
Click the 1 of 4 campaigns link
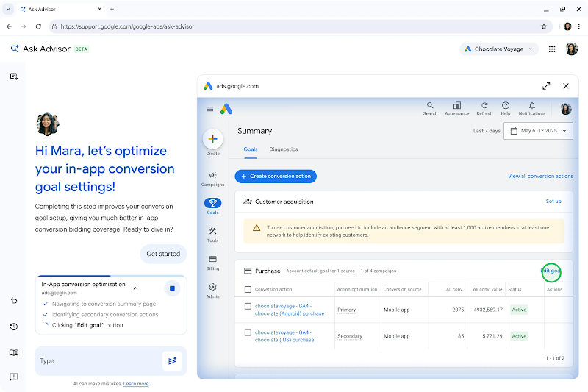click(x=379, y=271)
